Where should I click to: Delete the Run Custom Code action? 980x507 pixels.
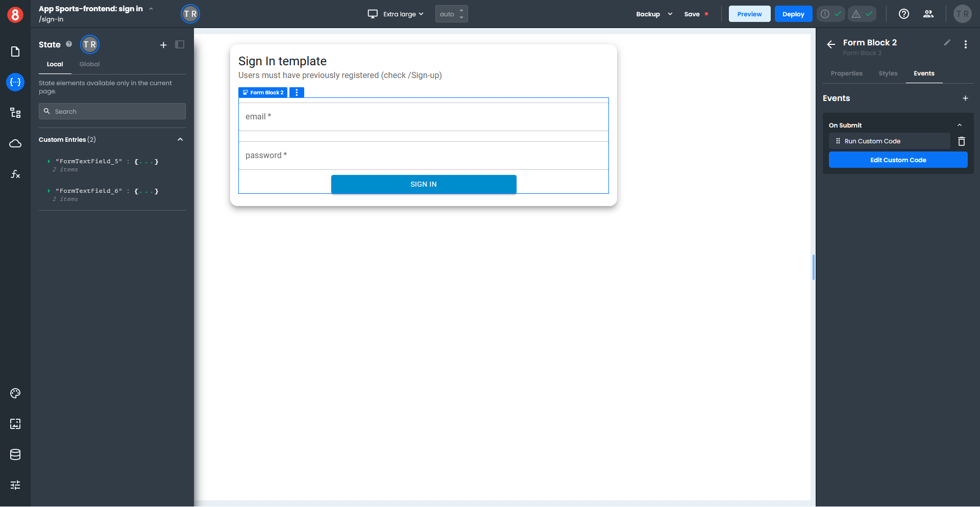click(961, 141)
